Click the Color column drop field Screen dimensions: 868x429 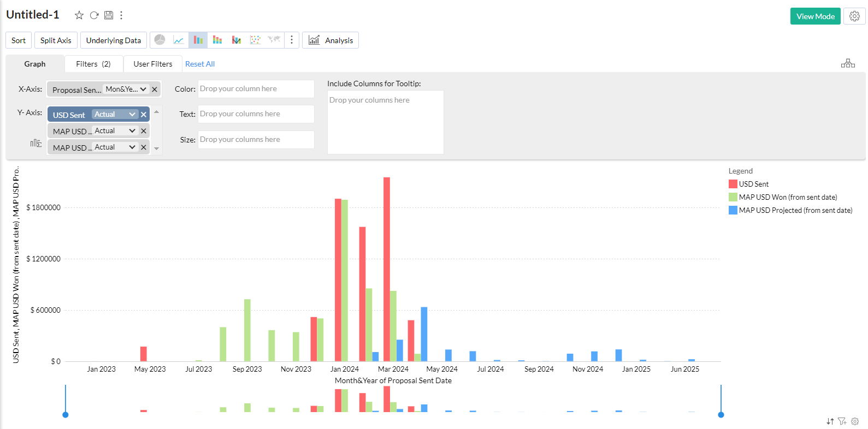pos(256,89)
